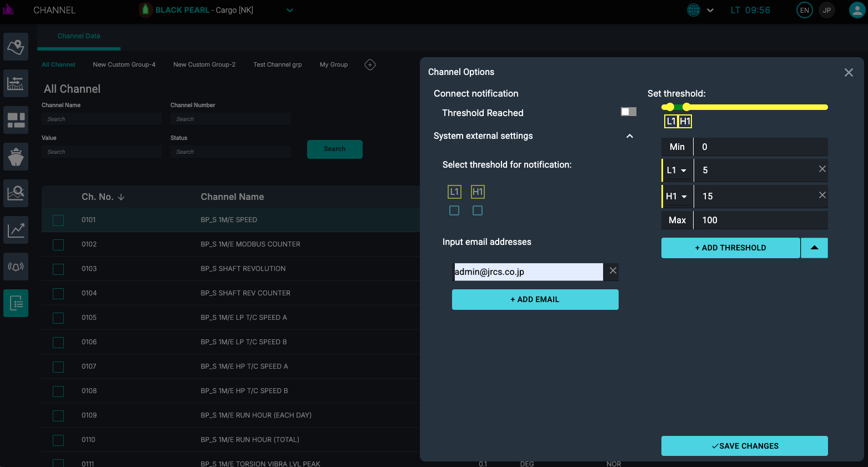This screenshot has width=868, height=467.
Task: Select the checkbox for channel 0104
Action: pos(58,294)
